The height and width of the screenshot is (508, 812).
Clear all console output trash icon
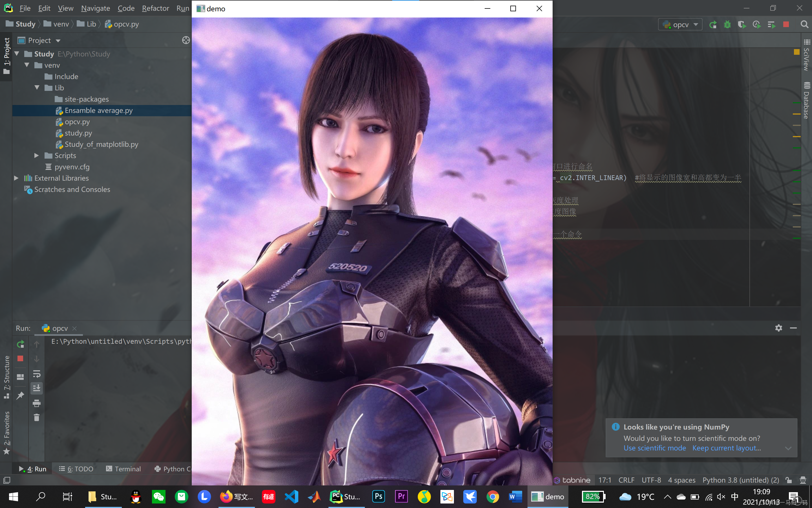37,418
